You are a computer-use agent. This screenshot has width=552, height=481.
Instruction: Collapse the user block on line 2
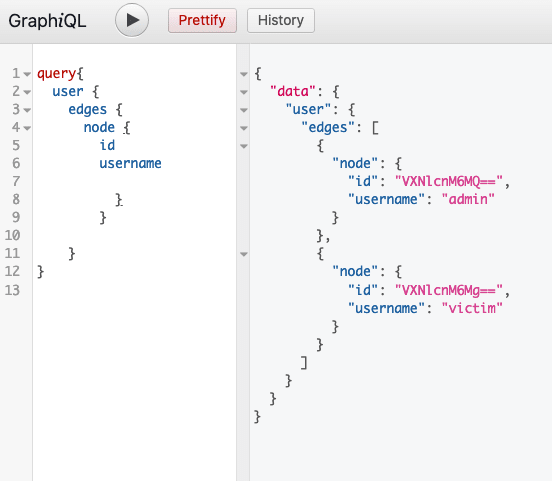27,92
